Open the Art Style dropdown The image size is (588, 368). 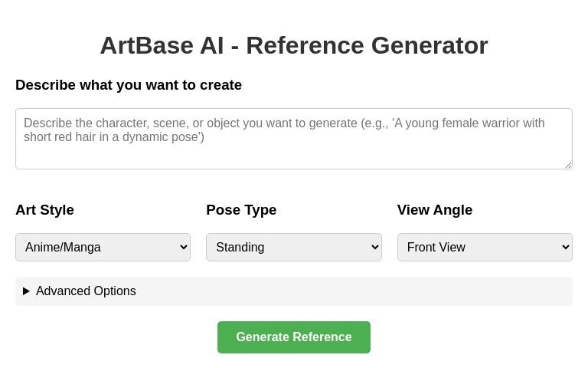(103, 247)
